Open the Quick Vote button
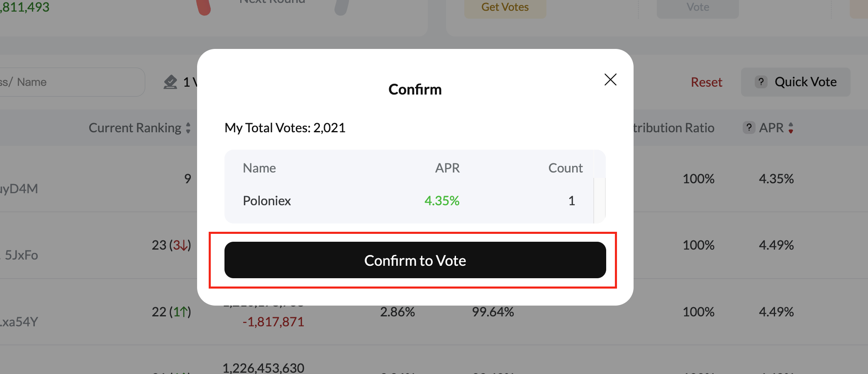This screenshot has height=374, width=868. pyautogui.click(x=795, y=82)
